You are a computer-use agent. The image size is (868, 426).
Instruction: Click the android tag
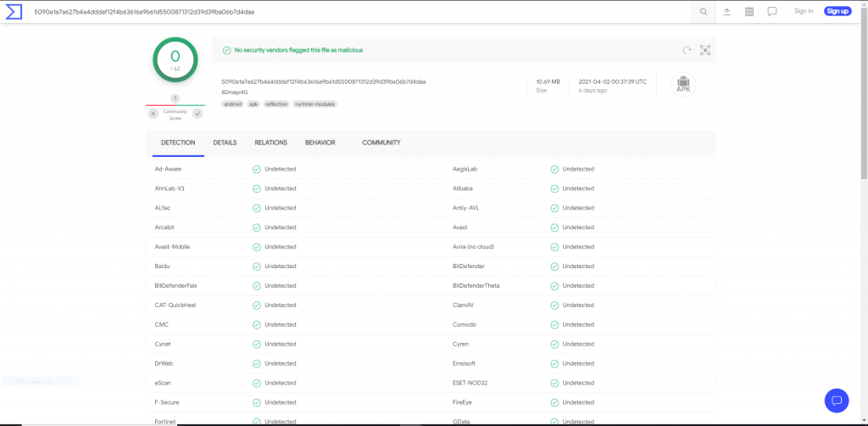point(232,104)
